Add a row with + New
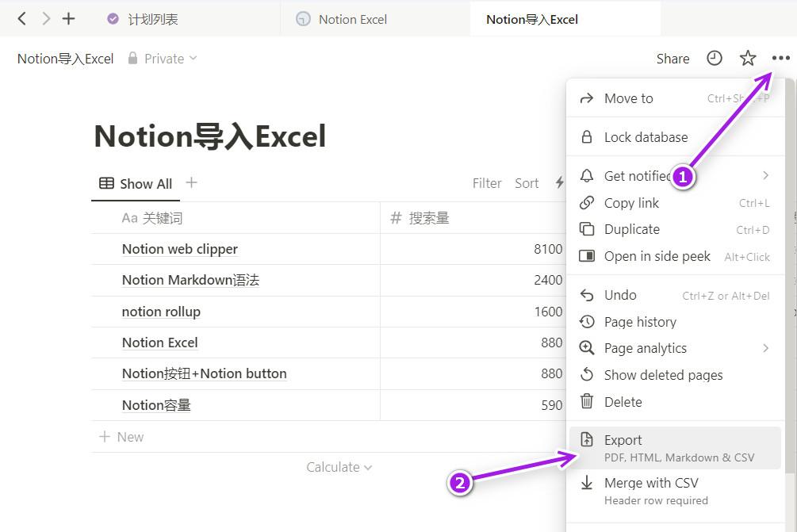Screen dimensions: 797x532 (121, 436)
